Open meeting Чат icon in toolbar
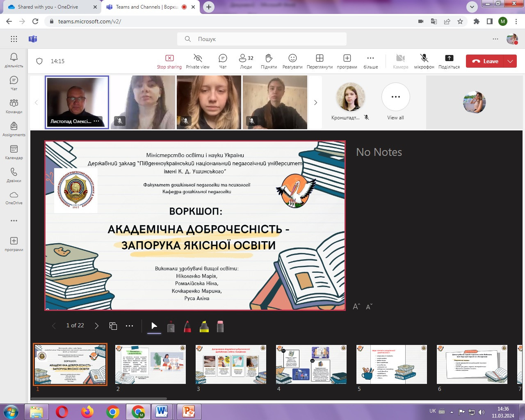This screenshot has width=525, height=420. (223, 61)
